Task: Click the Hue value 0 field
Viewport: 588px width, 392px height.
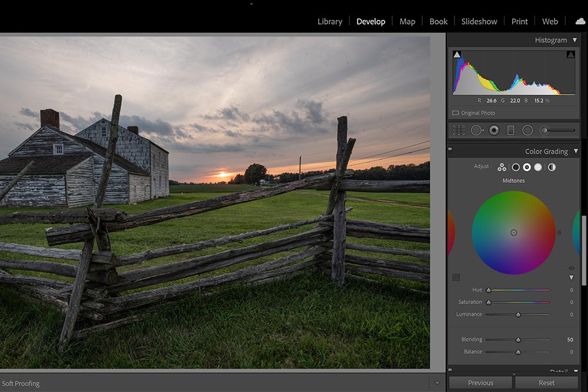Action: [x=572, y=290]
